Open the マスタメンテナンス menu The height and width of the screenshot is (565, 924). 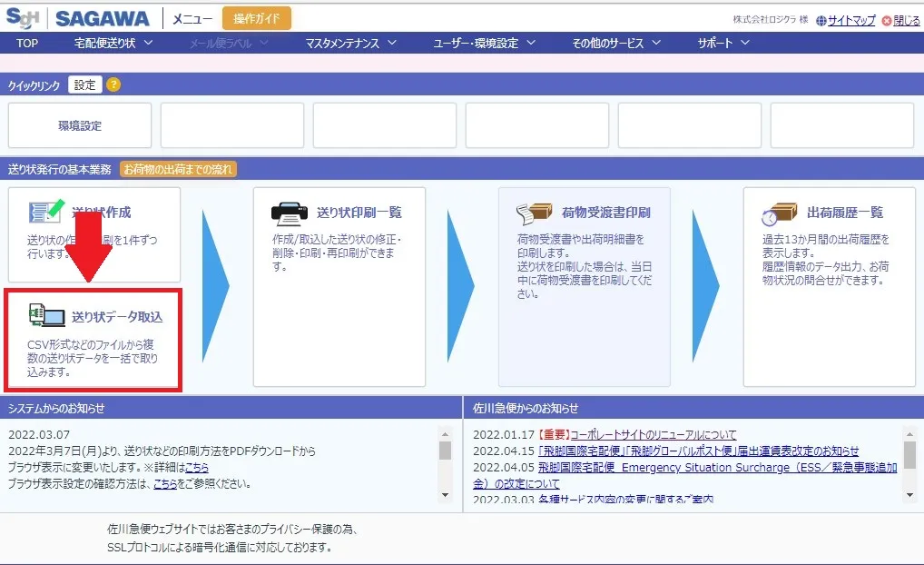click(342, 43)
